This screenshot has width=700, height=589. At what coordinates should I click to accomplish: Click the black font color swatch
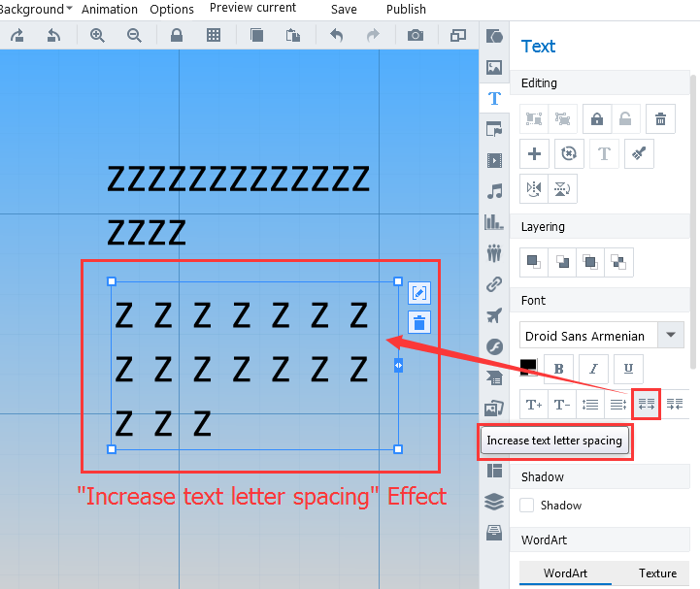(x=528, y=367)
